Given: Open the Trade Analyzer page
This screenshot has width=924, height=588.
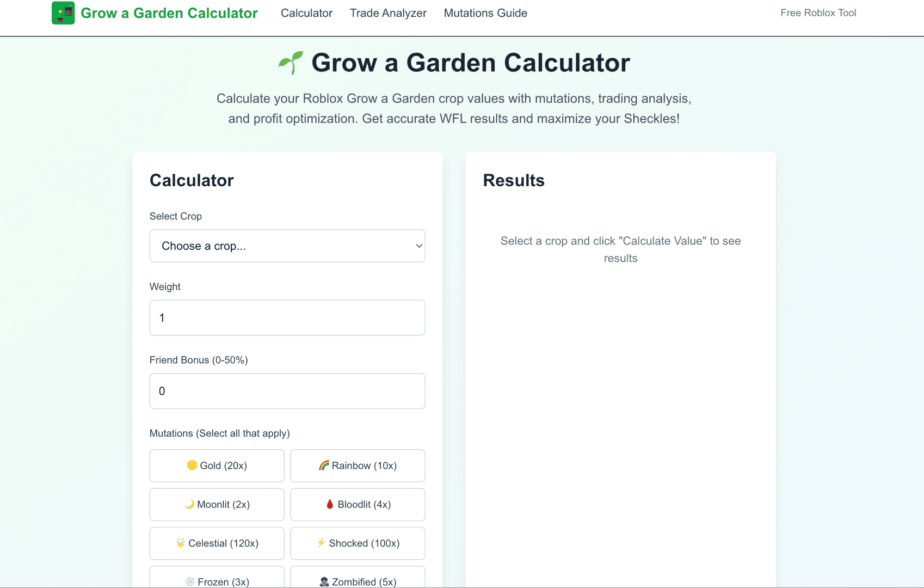Looking at the screenshot, I should coord(388,13).
